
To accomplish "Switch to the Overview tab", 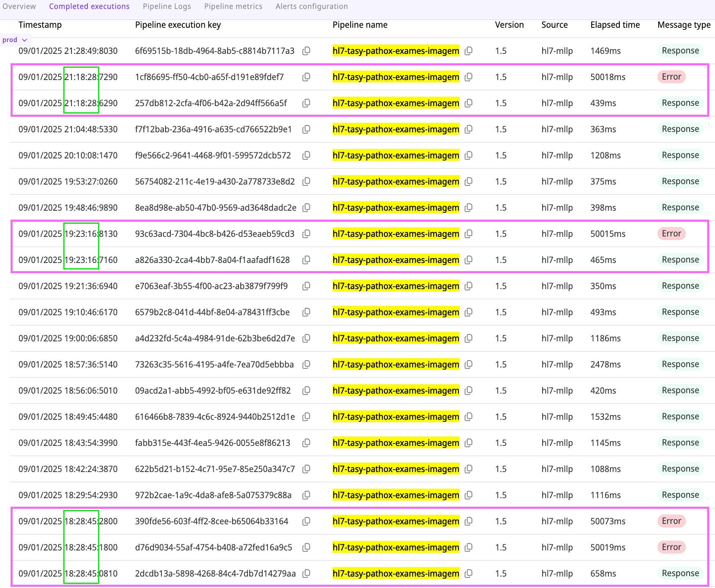I will 19,7.
